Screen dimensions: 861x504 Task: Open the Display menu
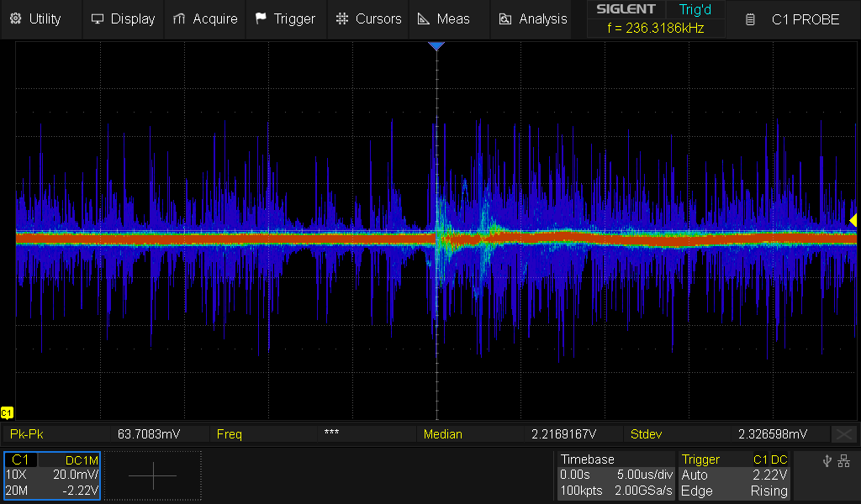(x=123, y=18)
